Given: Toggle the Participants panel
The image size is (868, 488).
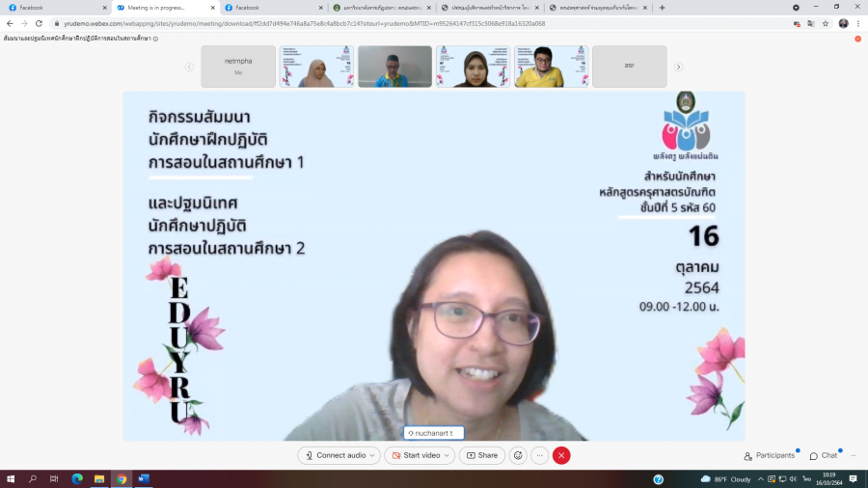Looking at the screenshot, I should 770,455.
